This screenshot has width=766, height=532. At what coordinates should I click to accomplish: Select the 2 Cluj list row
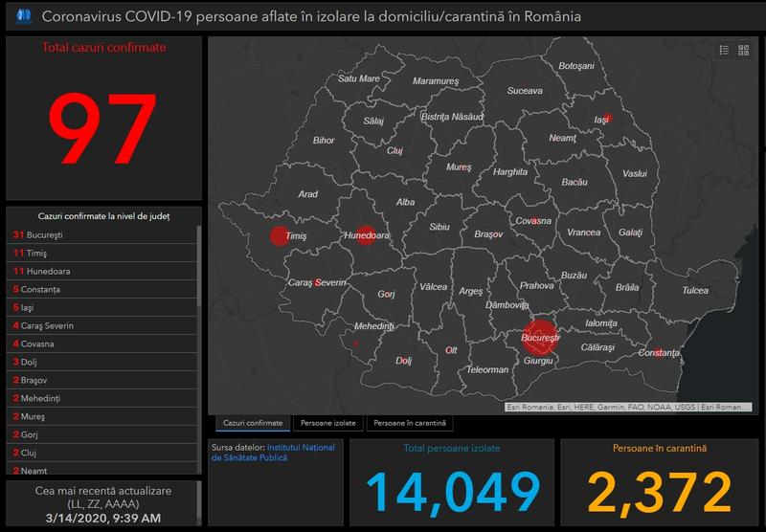pos(101,453)
